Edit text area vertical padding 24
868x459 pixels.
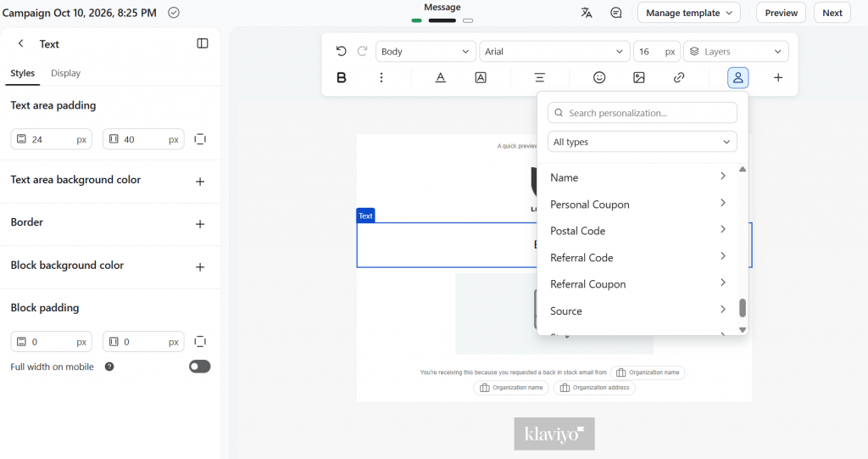tap(51, 139)
